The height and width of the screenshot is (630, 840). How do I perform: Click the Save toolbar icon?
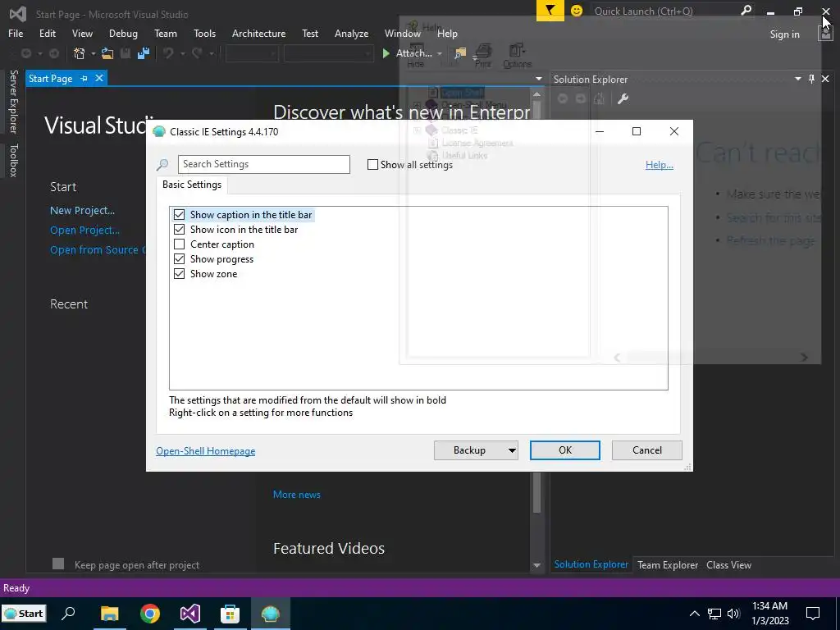[126, 53]
